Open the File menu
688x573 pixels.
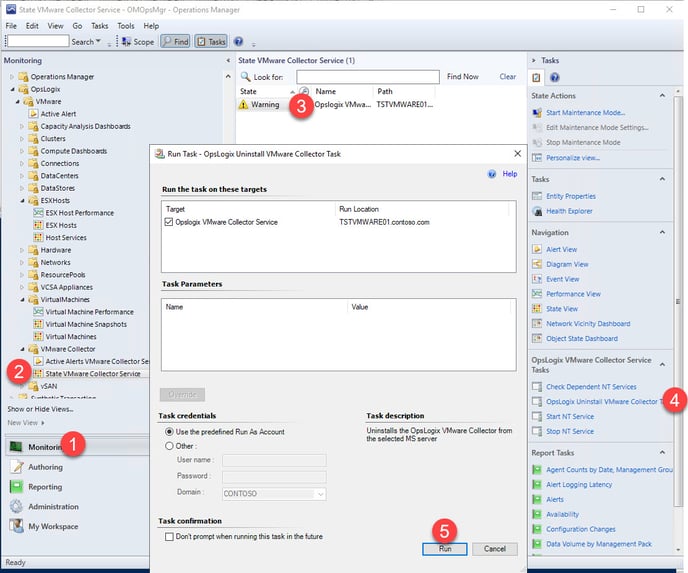tap(11, 26)
